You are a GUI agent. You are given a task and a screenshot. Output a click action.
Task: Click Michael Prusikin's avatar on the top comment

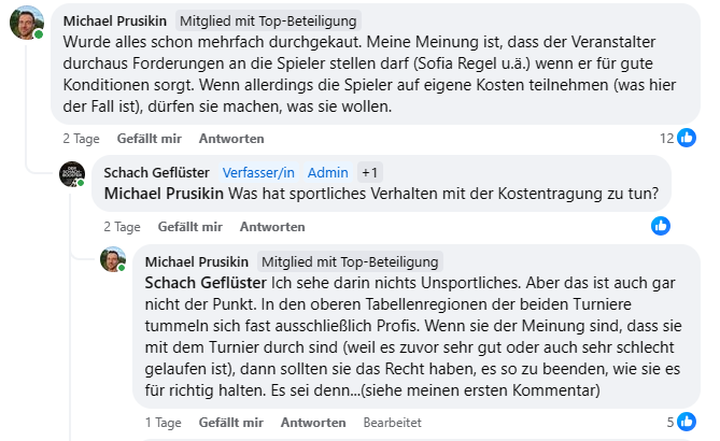click(x=27, y=22)
